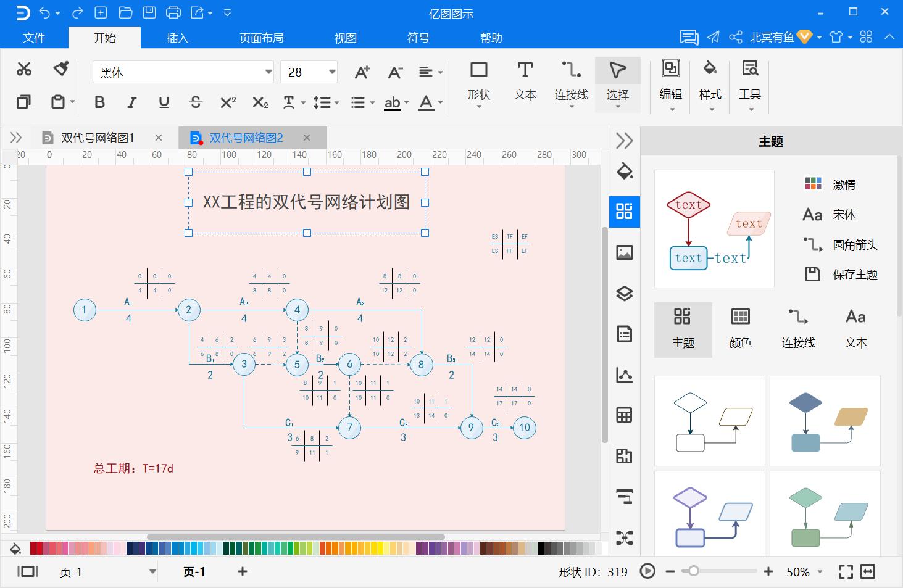Click the 格式刷 format painter icon
The image size is (903, 588).
[x=60, y=68]
